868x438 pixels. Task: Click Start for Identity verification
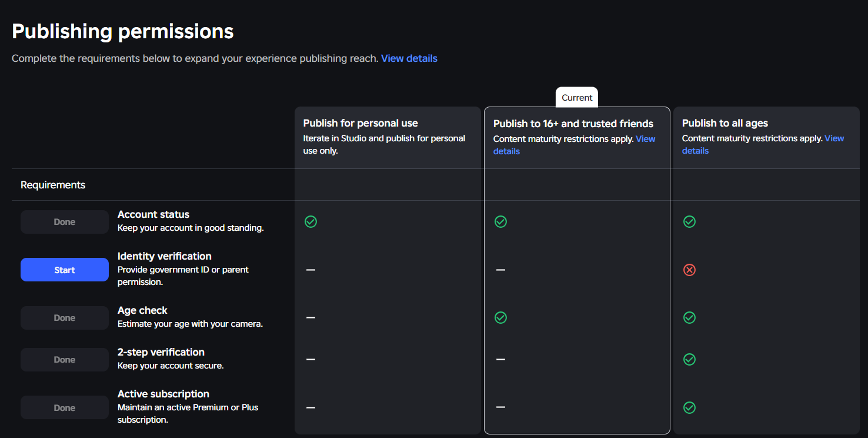[64, 270]
